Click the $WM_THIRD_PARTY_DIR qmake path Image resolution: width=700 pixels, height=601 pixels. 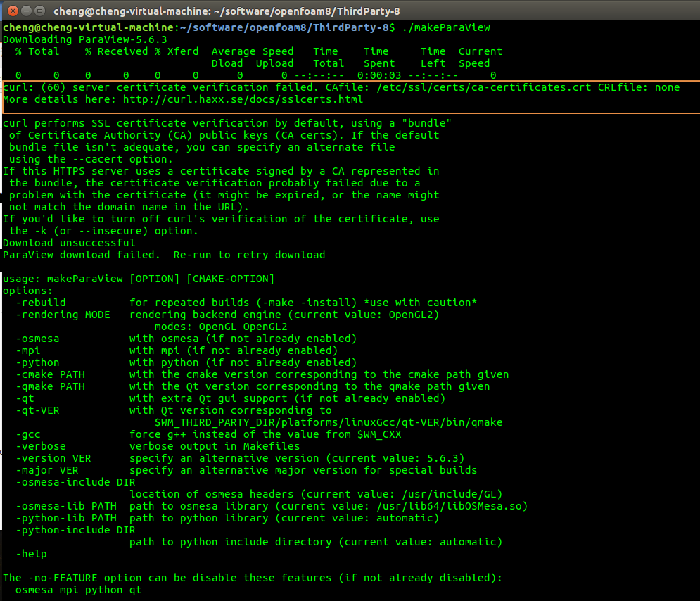[329, 423]
